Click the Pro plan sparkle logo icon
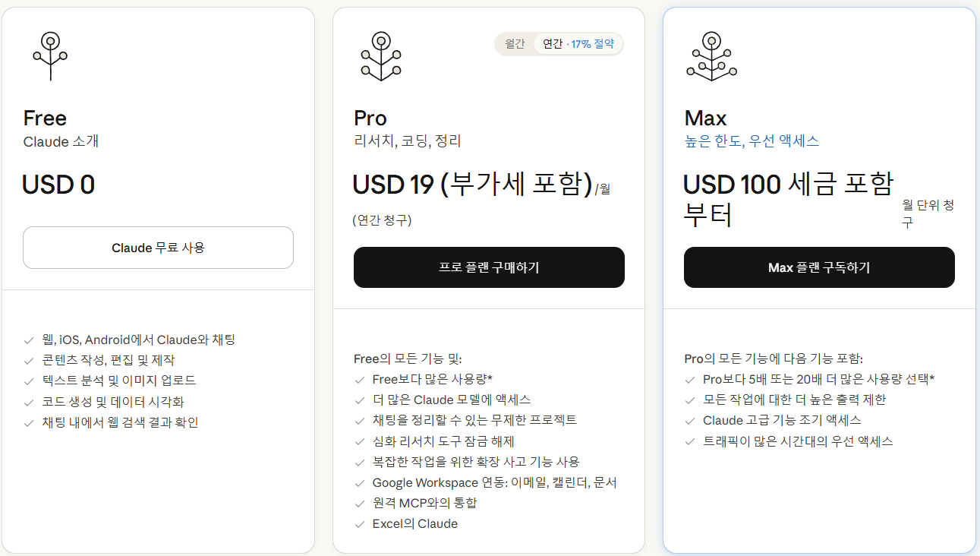Image resolution: width=980 pixels, height=556 pixels. click(381, 55)
